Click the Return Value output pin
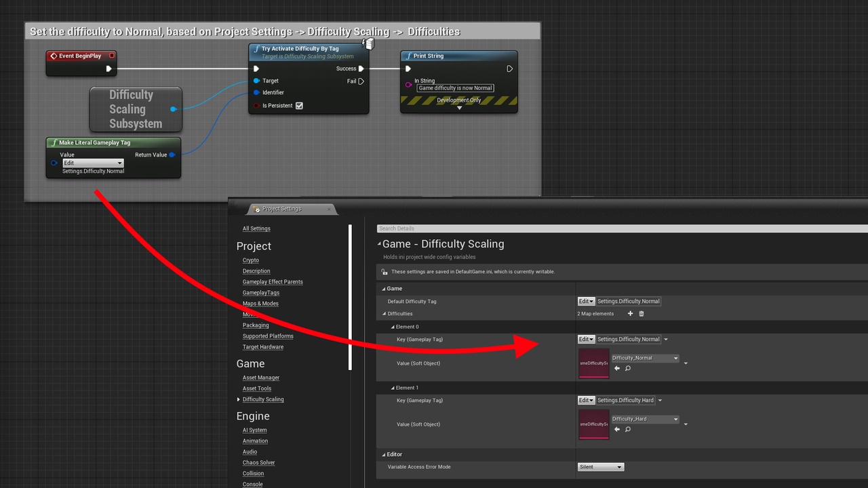This screenshot has height=488, width=868. [x=172, y=155]
